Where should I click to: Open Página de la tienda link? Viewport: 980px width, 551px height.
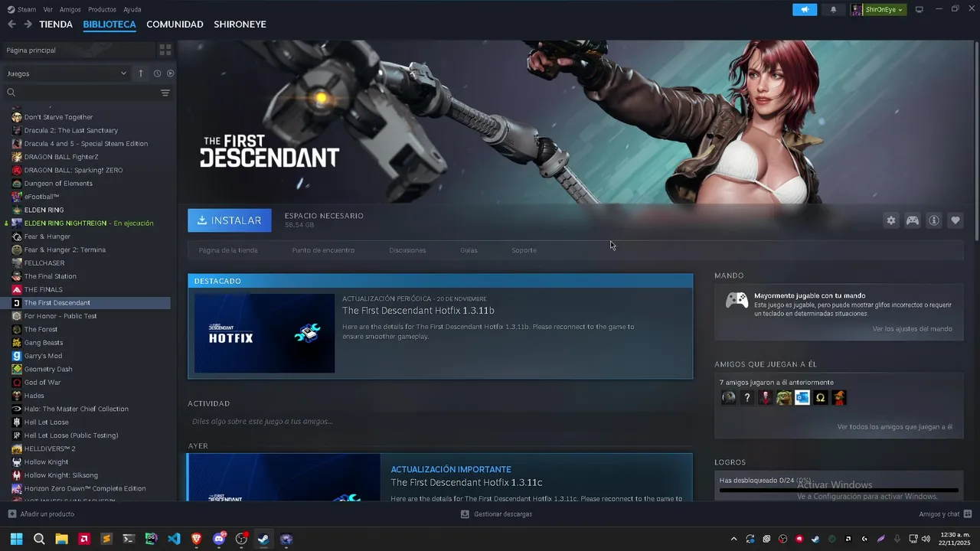228,250
